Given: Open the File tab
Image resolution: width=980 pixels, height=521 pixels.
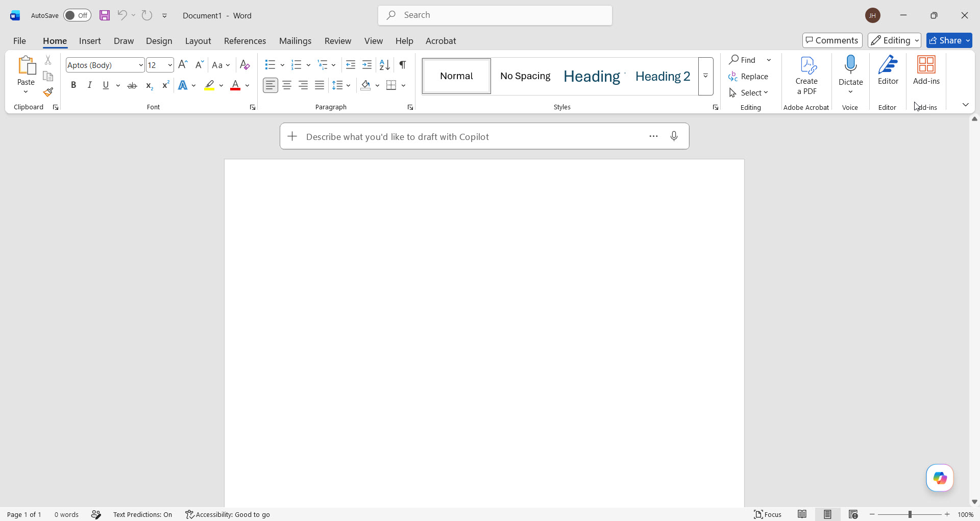Looking at the screenshot, I should pos(19,41).
